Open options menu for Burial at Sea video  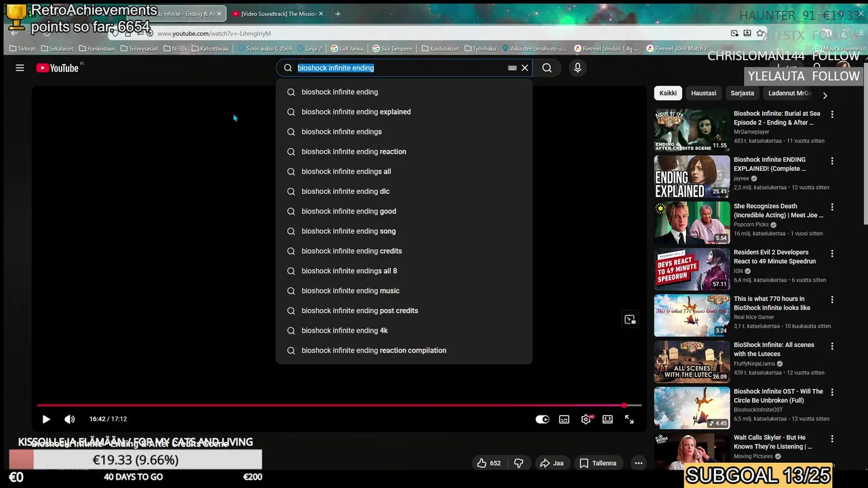[x=832, y=115]
